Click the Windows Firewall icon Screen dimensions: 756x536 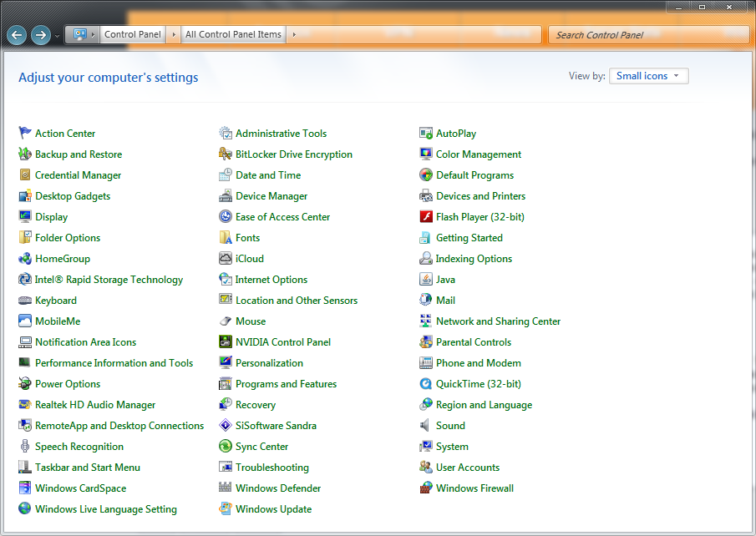426,488
